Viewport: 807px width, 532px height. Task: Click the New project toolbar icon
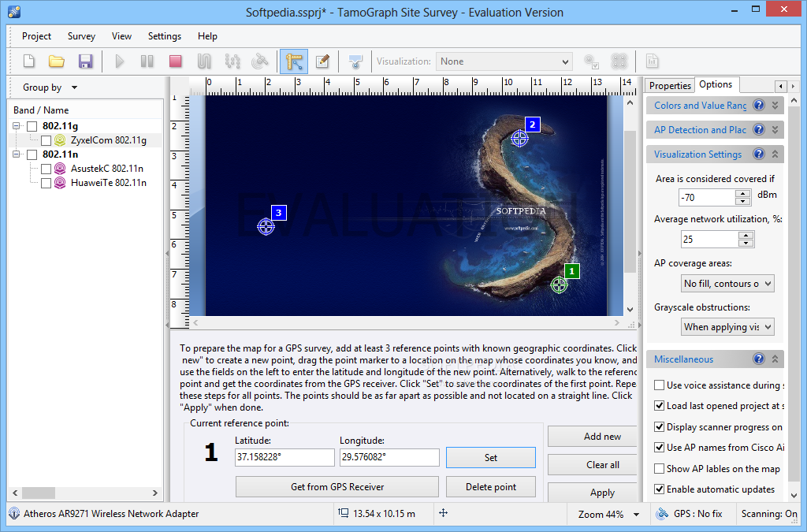[x=29, y=61]
